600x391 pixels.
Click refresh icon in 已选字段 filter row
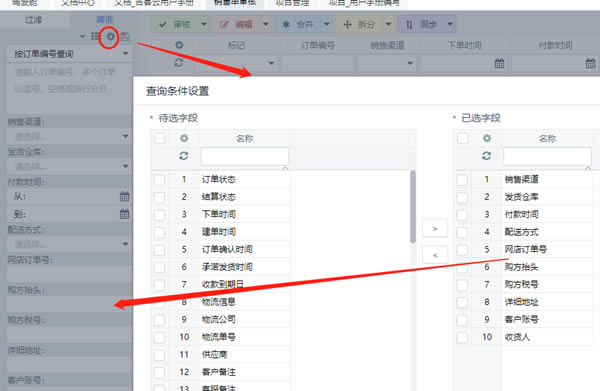tap(486, 156)
